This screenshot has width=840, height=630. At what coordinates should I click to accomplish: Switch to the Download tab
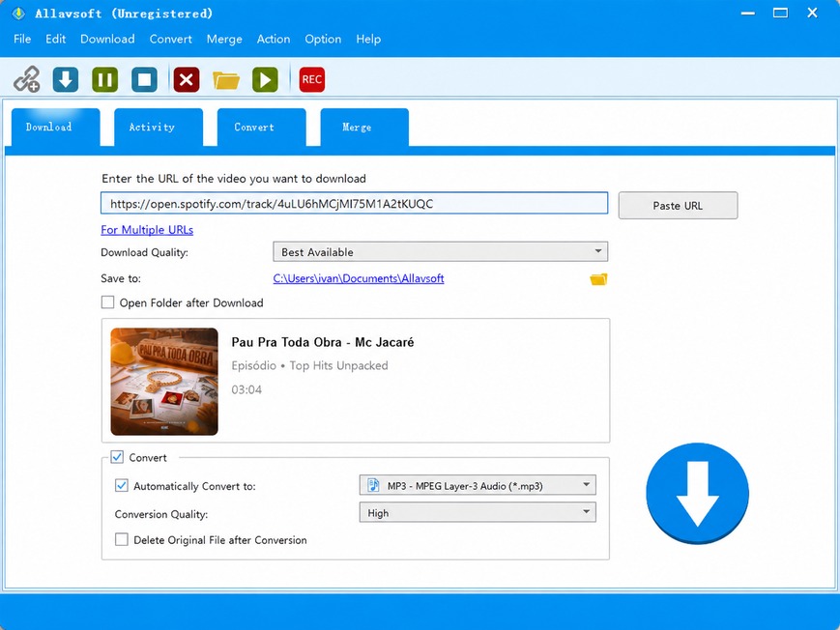coord(55,128)
